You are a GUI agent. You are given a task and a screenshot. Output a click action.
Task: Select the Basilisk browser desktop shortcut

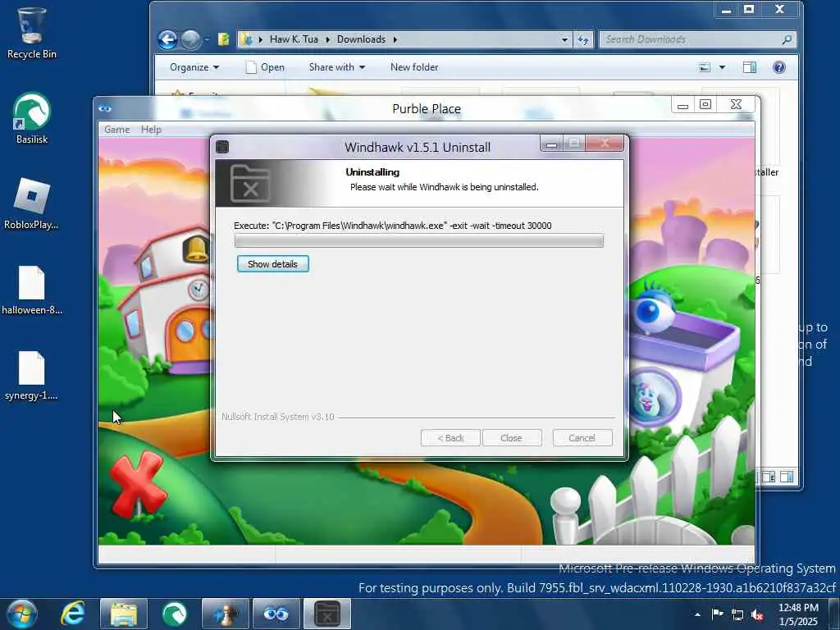point(32,118)
